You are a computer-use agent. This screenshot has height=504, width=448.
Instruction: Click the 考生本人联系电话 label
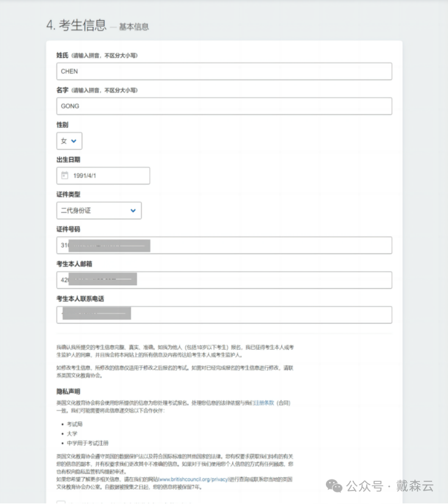point(81,299)
